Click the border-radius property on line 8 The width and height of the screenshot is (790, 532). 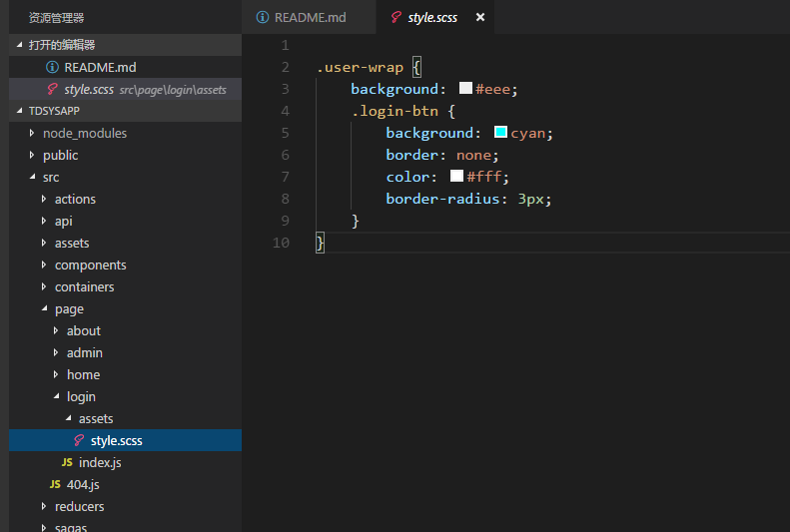(442, 199)
